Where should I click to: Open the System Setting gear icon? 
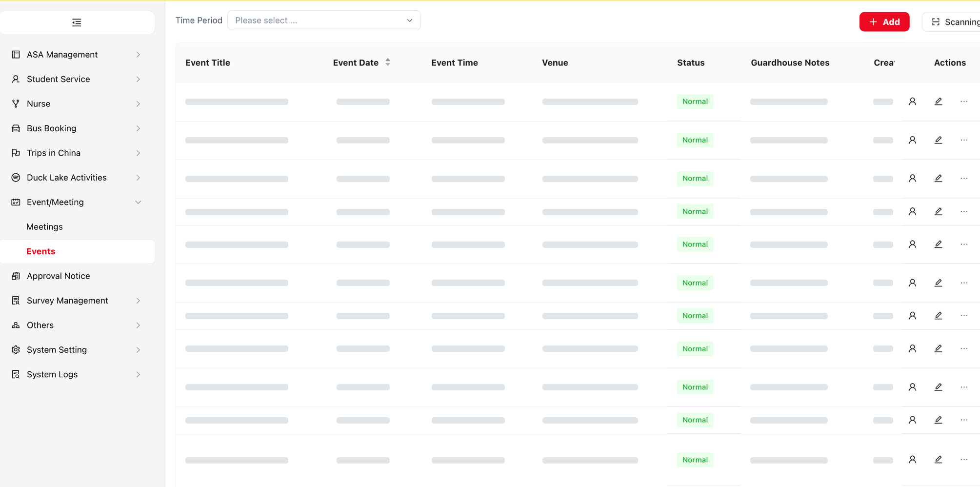pyautogui.click(x=16, y=350)
